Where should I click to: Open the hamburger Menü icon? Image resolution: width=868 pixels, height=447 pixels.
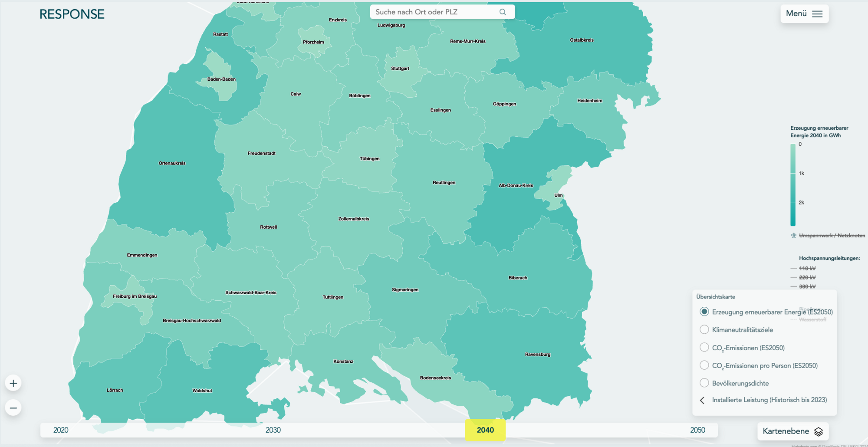point(817,14)
